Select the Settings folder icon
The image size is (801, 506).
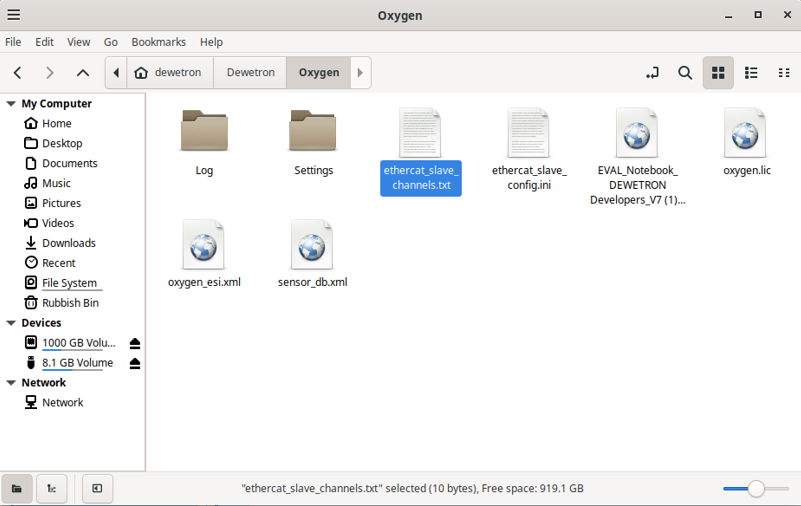coord(313,131)
